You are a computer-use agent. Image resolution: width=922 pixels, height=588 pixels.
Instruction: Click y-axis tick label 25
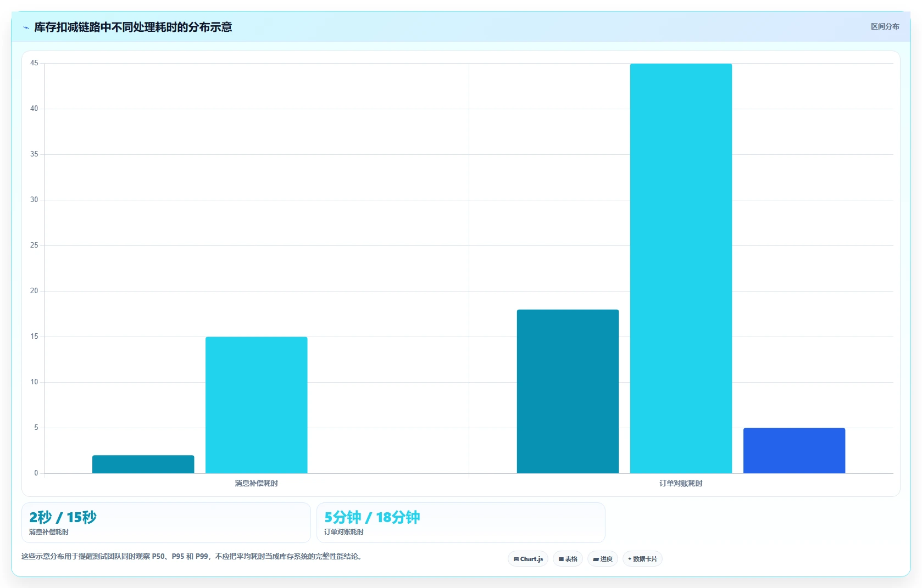click(34, 245)
